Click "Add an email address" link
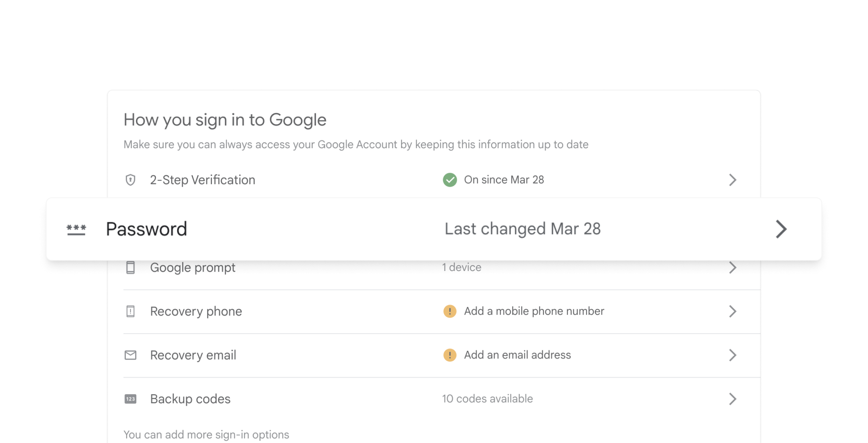This screenshot has height=443, width=868. (517, 355)
